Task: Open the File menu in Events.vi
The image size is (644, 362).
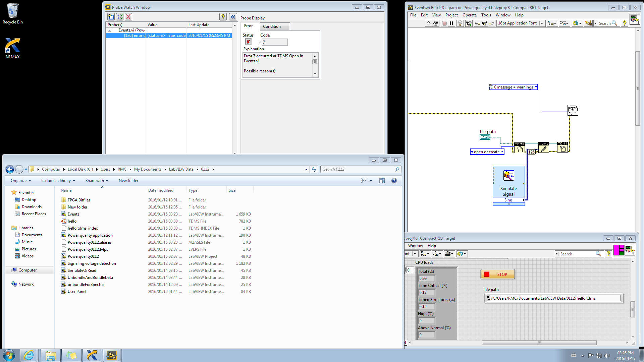Action: click(x=413, y=15)
